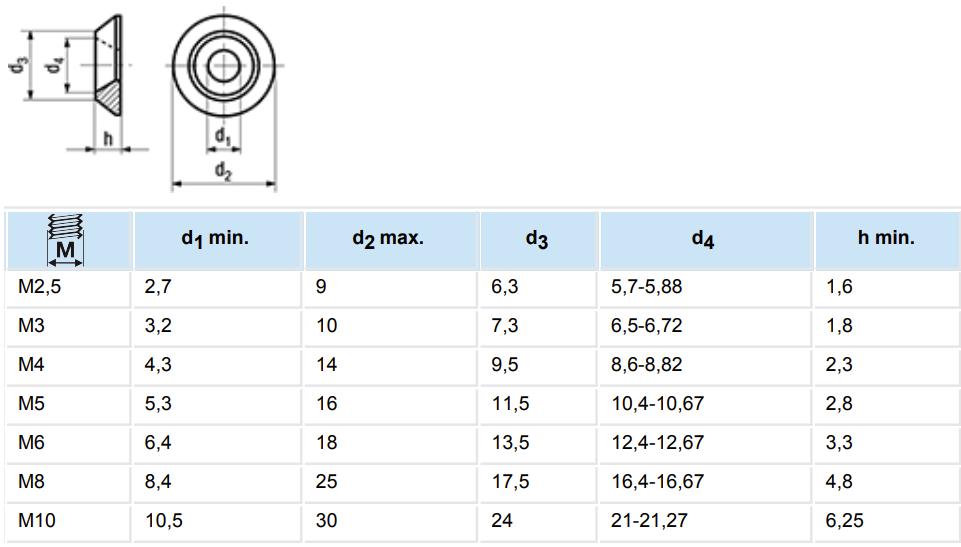961x547 pixels.
Task: Click the washer side-view cross-section drawing
Action: 108,65
